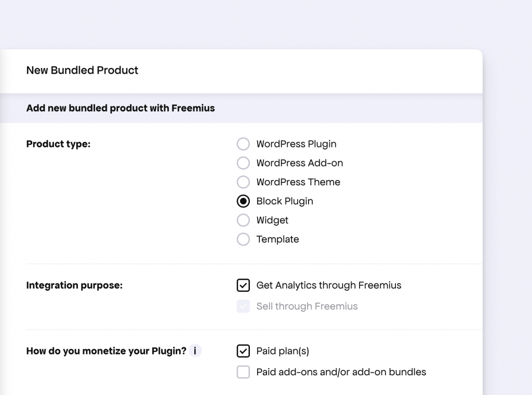Viewport: 532px width, 395px height.
Task: Click the 'WordPress Theme' option label text
Action: pos(298,182)
